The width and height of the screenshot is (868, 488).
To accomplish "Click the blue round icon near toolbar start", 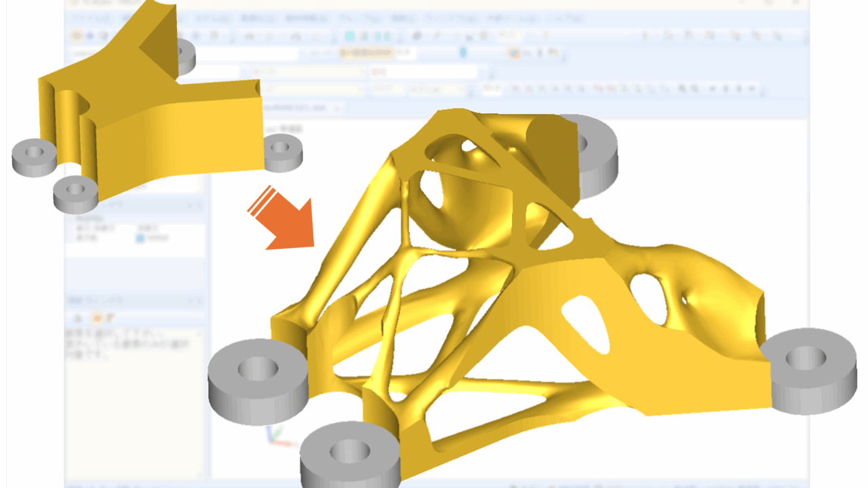I will (90, 36).
